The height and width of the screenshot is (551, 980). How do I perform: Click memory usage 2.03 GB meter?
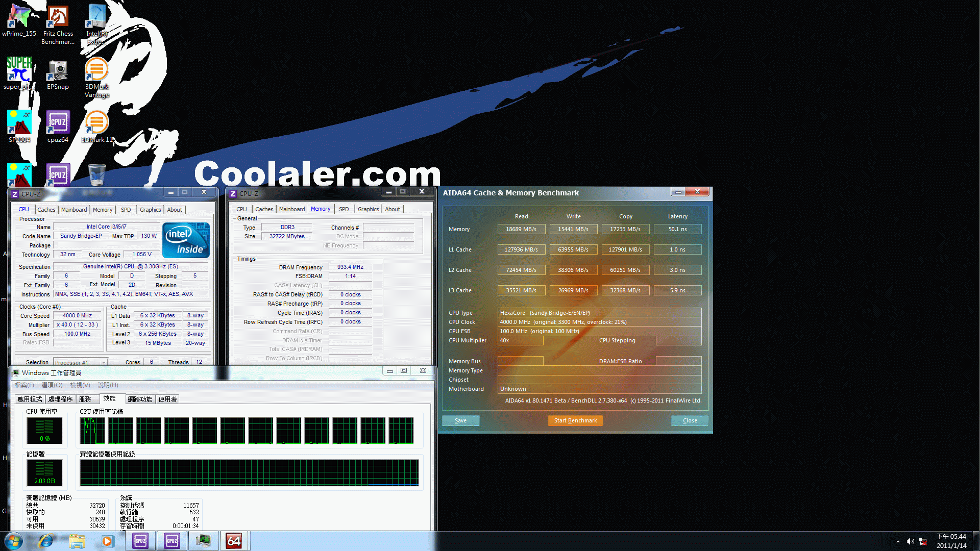tap(45, 473)
